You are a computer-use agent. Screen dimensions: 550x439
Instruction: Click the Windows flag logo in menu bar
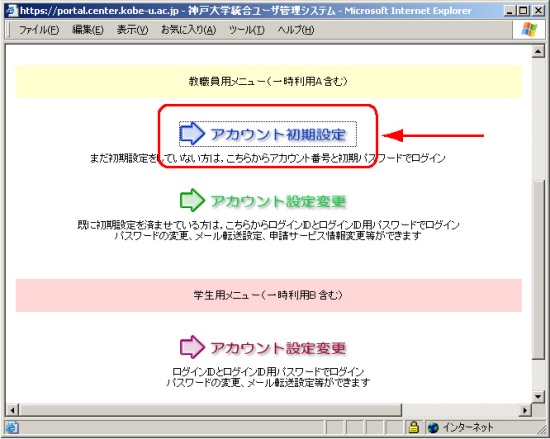click(x=529, y=30)
